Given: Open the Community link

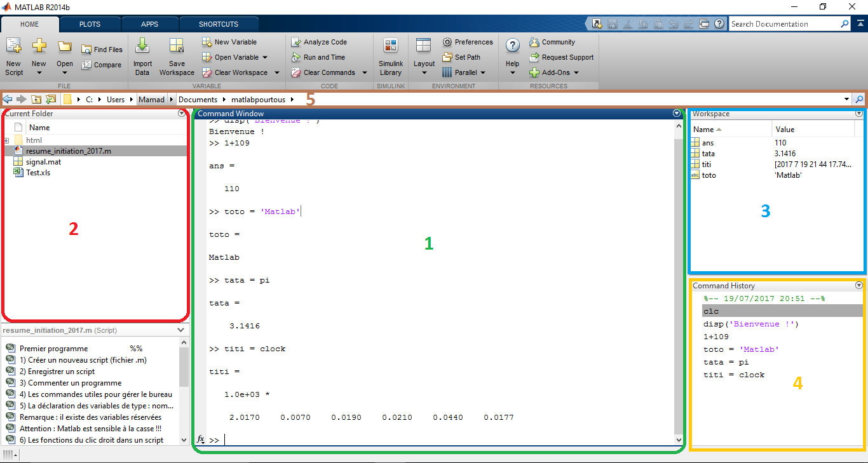Looking at the screenshot, I should [x=552, y=42].
